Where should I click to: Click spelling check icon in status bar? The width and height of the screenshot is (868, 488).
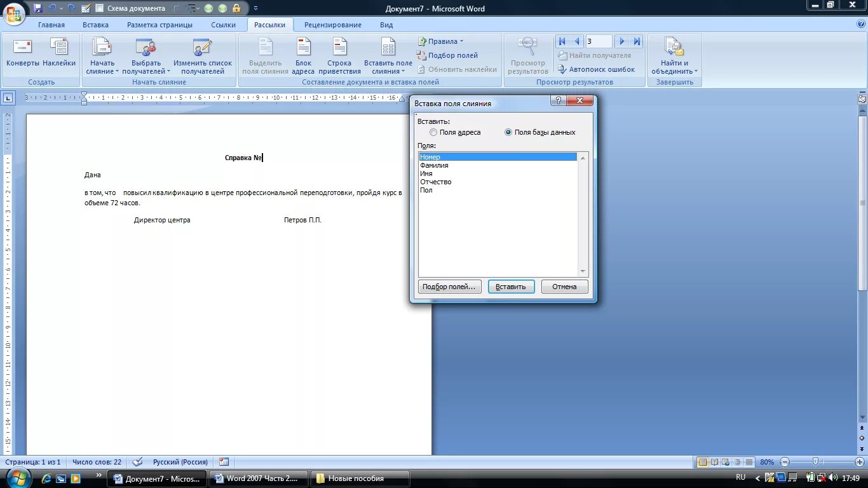tap(137, 462)
